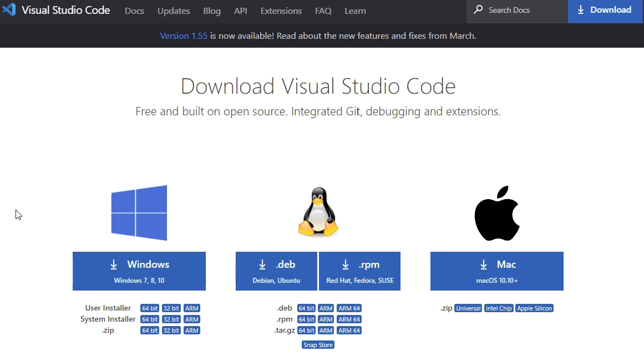644x356 pixels.
Task: Download Windows .zip 32 bit
Action: tap(171, 330)
